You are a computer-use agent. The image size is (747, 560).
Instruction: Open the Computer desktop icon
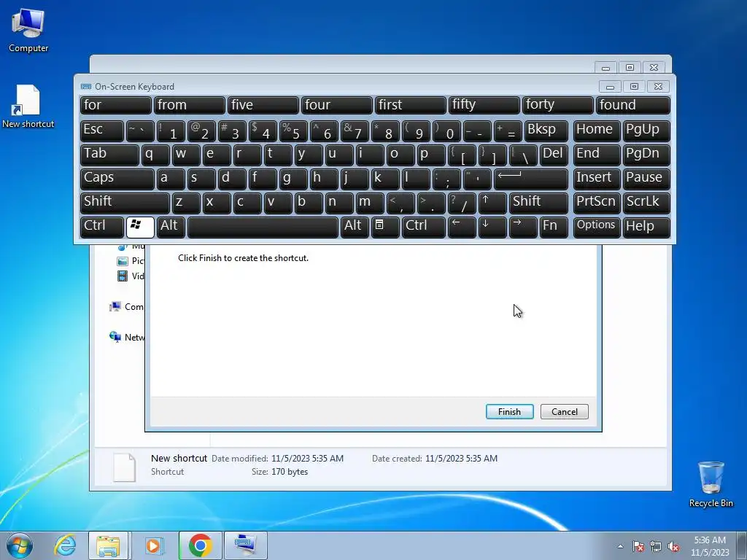[28, 30]
